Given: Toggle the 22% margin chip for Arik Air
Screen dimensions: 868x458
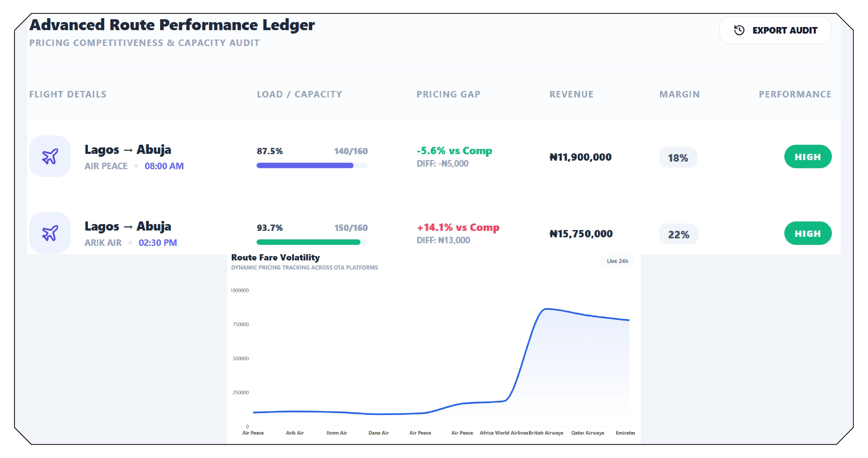Looking at the screenshot, I should tap(678, 234).
